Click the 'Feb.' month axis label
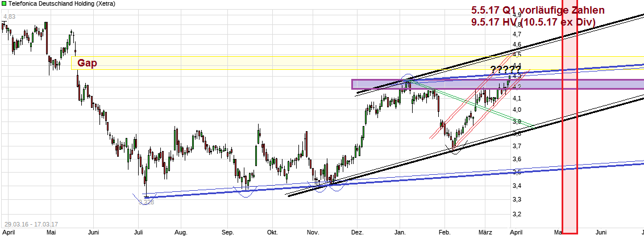The image size is (644, 239). point(445,232)
